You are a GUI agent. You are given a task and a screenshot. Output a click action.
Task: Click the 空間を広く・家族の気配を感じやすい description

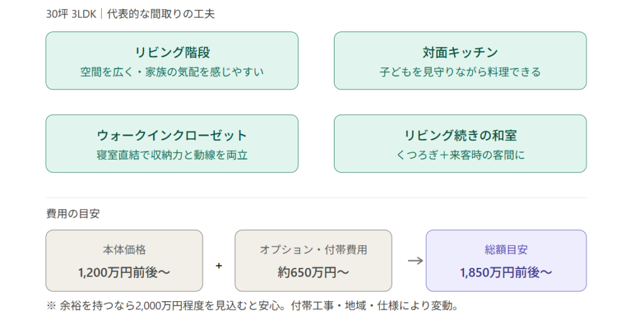[172, 72]
